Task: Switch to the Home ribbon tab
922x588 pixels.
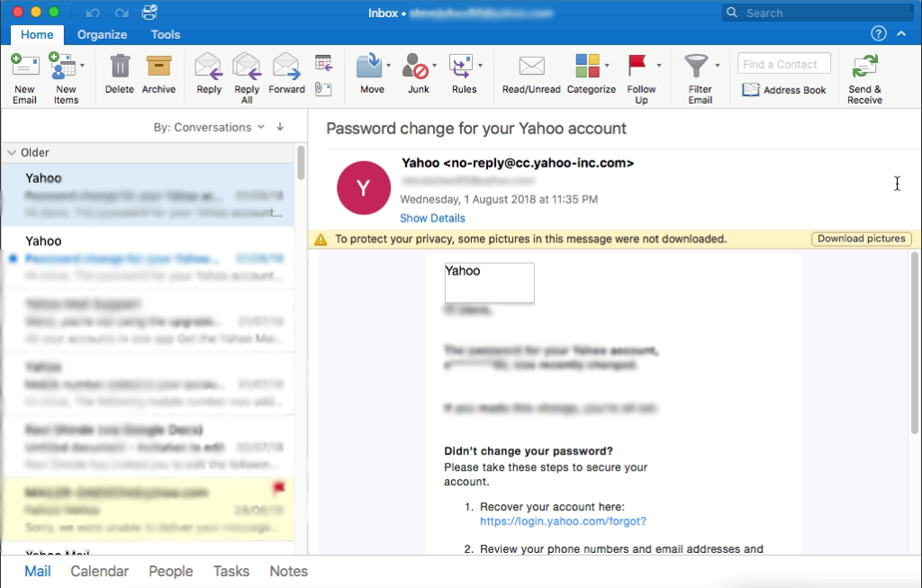Action: (x=37, y=35)
